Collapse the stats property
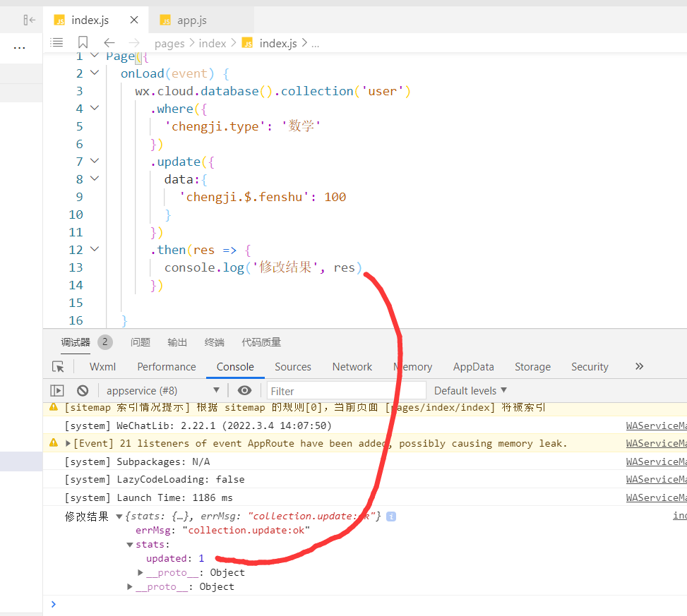Screen dimensions: 687x616 (x=130, y=545)
